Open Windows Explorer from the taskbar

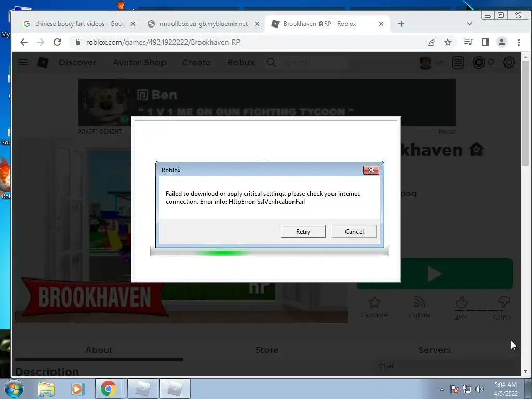pos(46,389)
